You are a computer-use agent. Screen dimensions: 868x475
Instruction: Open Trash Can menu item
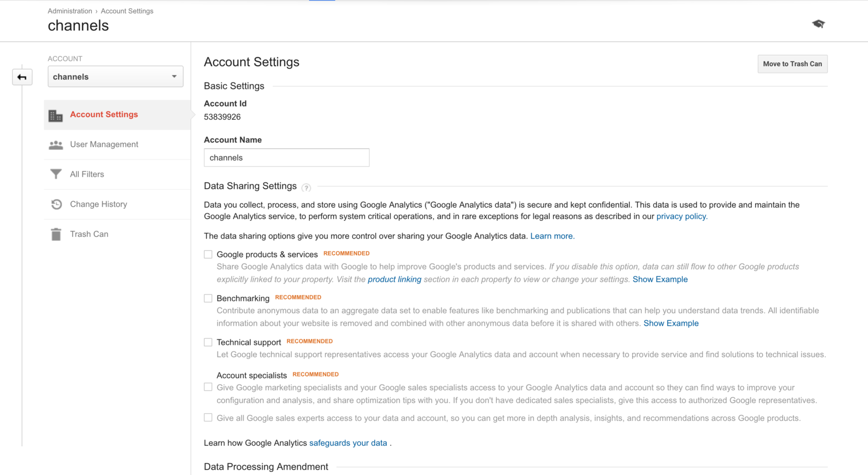pos(117,234)
